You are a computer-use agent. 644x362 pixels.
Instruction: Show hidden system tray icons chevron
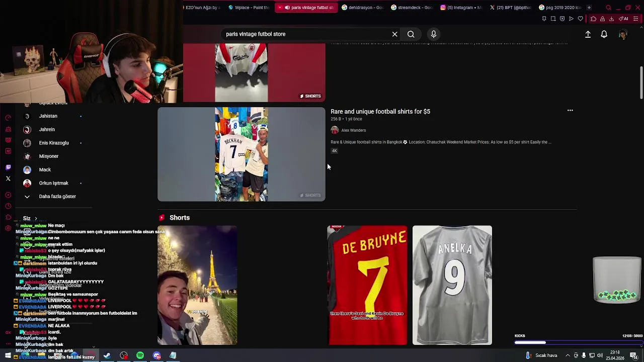[x=569, y=356]
